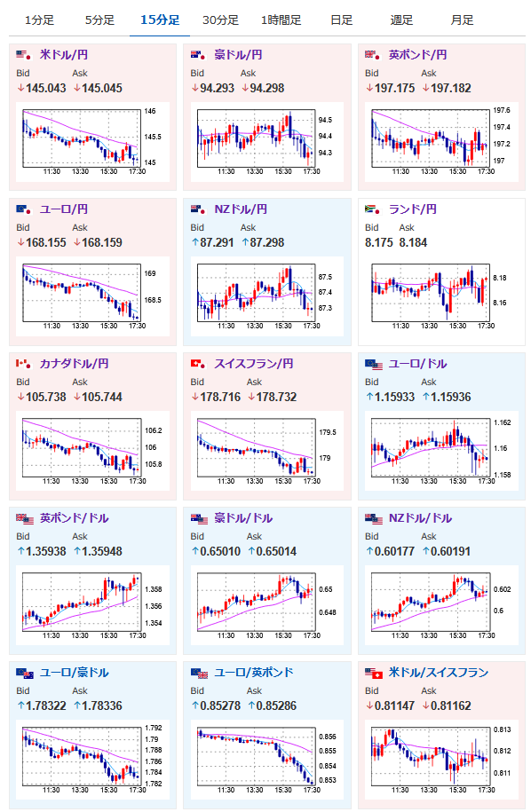The height and width of the screenshot is (812, 531).
Task: Switch to the 1分足 timeframe tab
Action: (x=39, y=20)
